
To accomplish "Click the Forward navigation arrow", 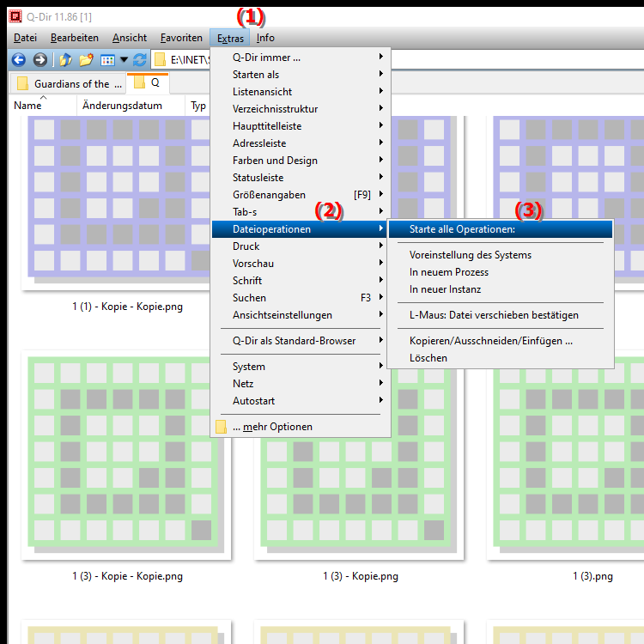I will pos(39,60).
